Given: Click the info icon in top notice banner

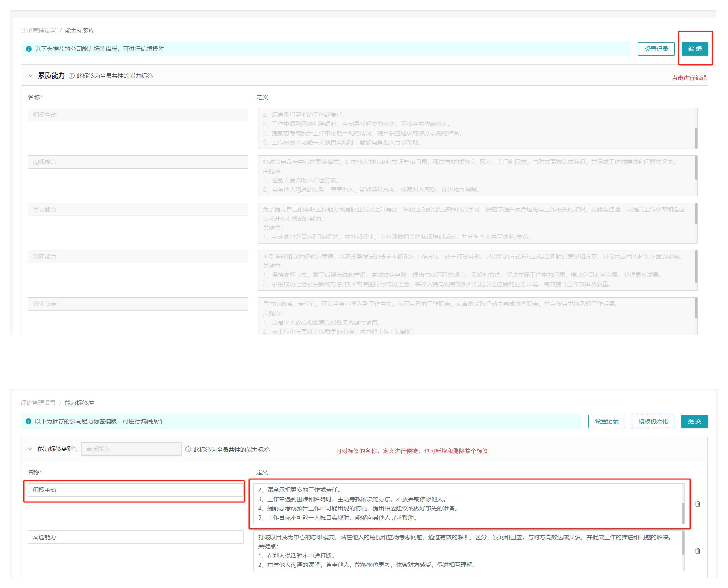Looking at the screenshot, I should tap(29, 49).
